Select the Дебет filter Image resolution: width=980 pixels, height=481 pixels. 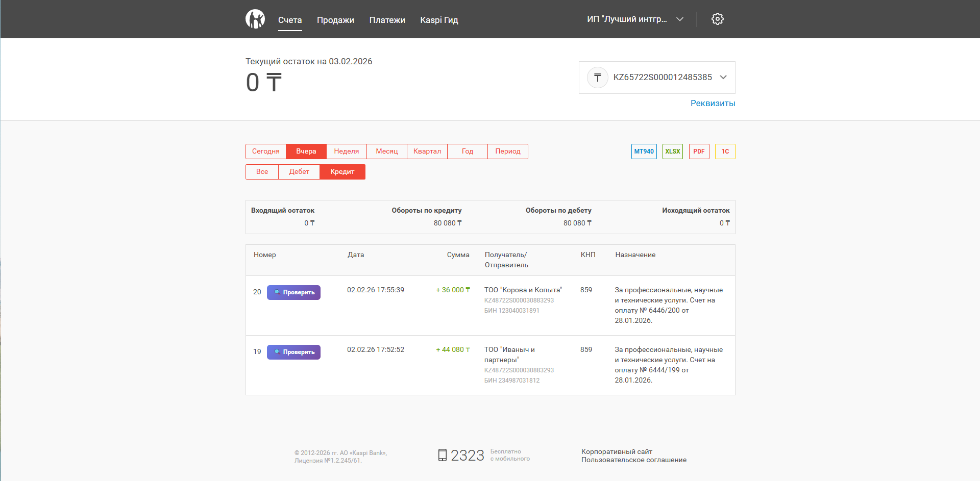coord(299,172)
